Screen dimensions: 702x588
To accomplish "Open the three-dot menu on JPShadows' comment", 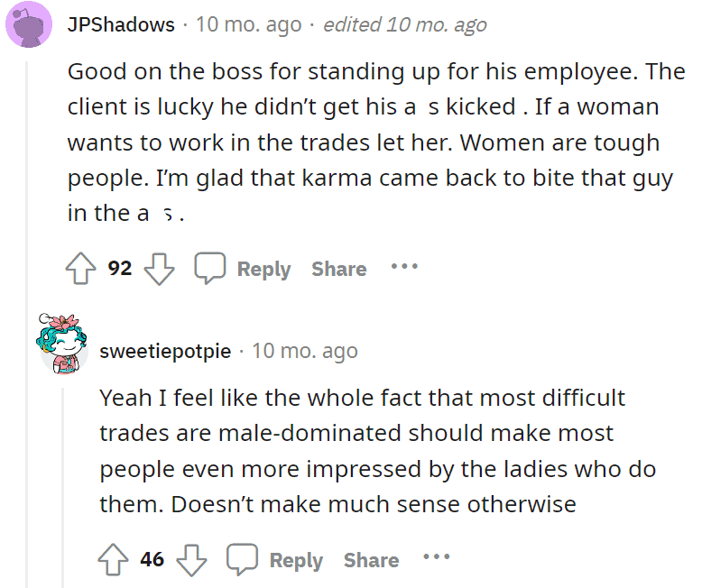I will (404, 267).
